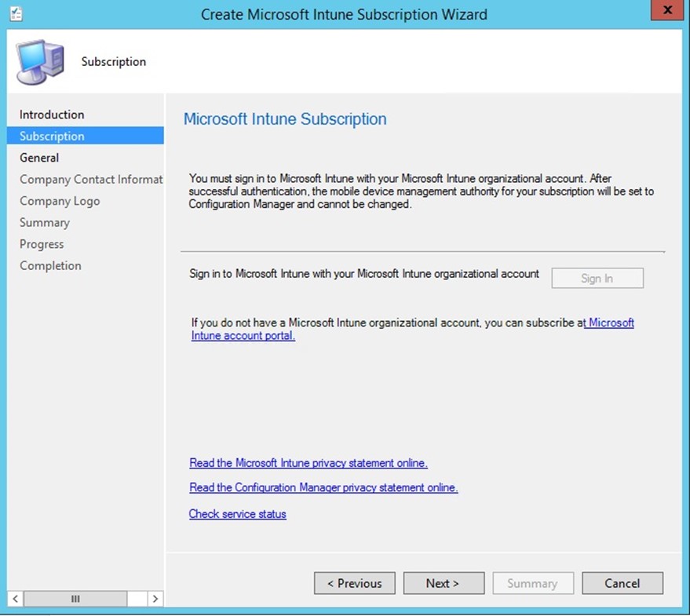The image size is (690, 616).
Task: Close the Intune Subscription Wizard window
Action: 666,10
